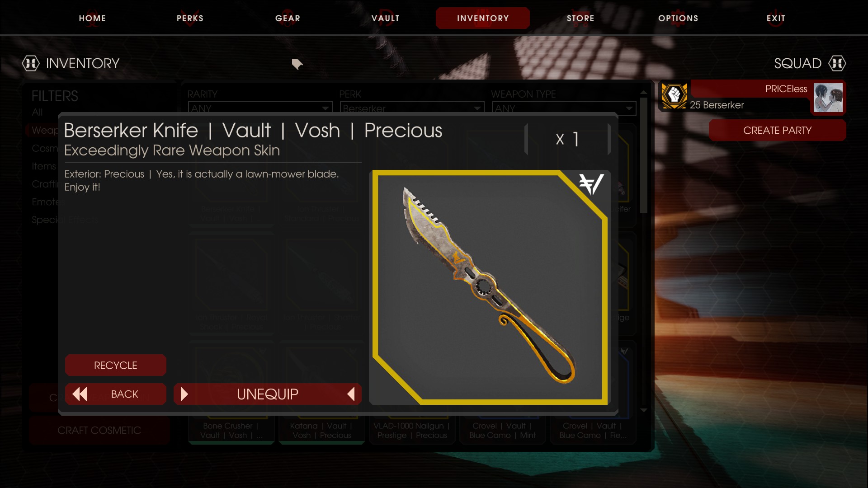This screenshot has height=488, width=868.
Task: Open the RARITY filter dropdown
Action: point(260,108)
